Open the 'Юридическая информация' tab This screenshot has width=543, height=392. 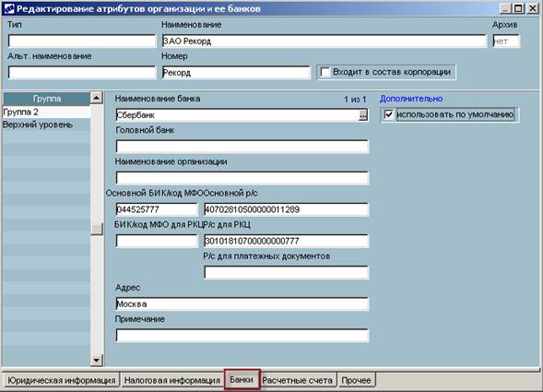(x=61, y=380)
